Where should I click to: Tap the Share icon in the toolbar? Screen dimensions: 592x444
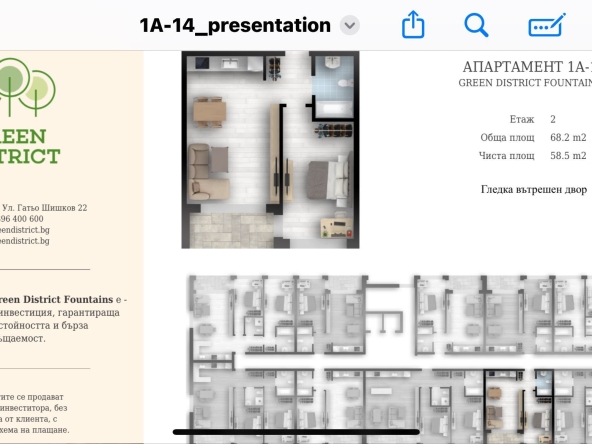413,25
